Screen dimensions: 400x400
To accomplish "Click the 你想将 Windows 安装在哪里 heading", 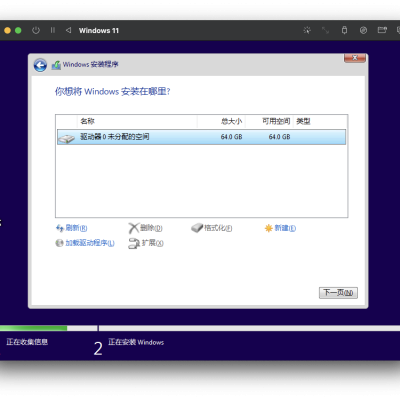I will pos(113,91).
